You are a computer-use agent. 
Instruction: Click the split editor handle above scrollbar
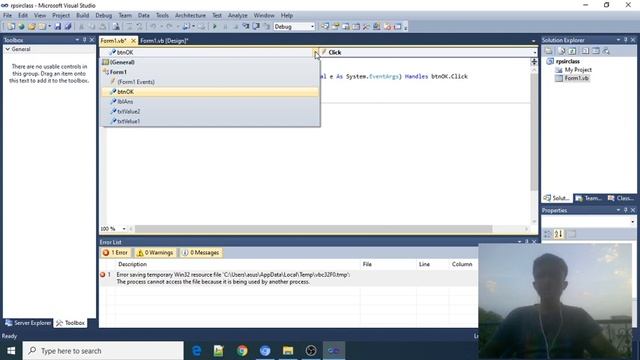point(534,62)
